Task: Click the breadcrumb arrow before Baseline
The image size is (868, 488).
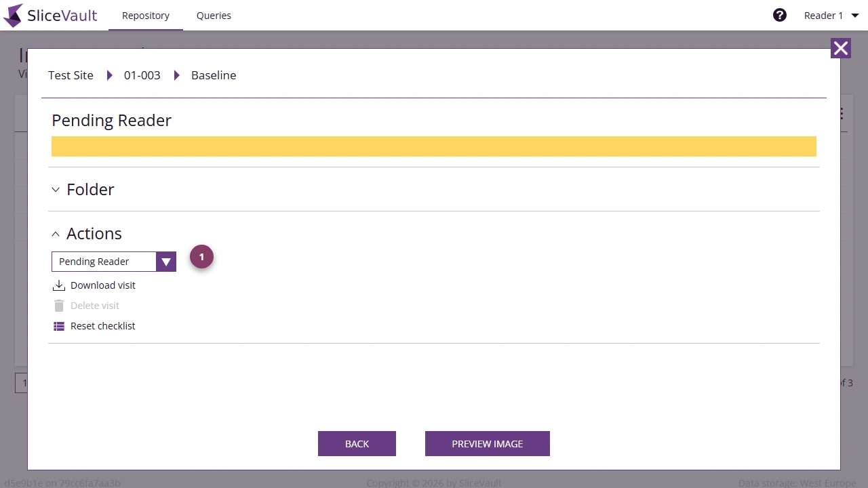Action: click(x=176, y=75)
